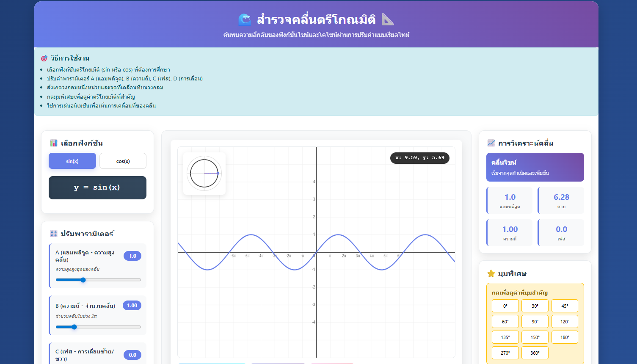The image size is (637, 364).
Task: Click the จำนวนคลื่นในช่วง 2π hint text
Action: (76, 316)
